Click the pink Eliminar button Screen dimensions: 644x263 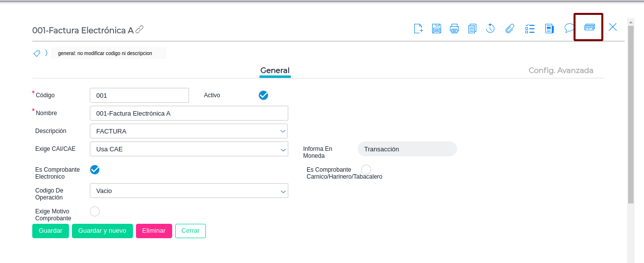(x=154, y=231)
